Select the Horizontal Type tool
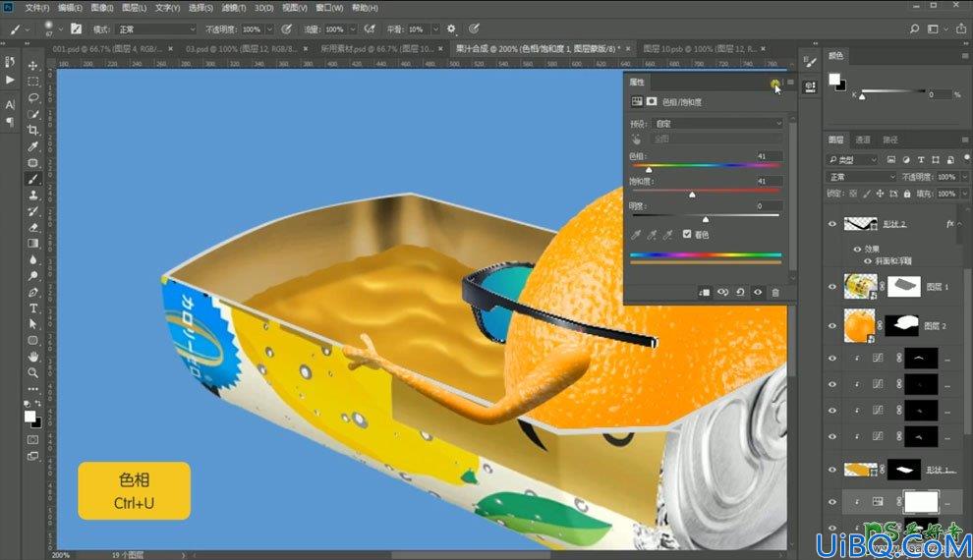This screenshot has height=560, width=973. pyautogui.click(x=32, y=308)
